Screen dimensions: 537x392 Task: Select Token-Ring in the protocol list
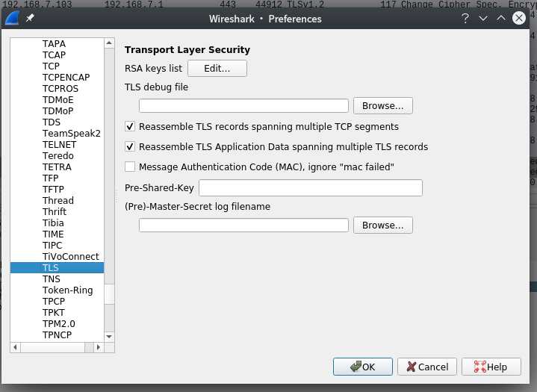click(67, 290)
